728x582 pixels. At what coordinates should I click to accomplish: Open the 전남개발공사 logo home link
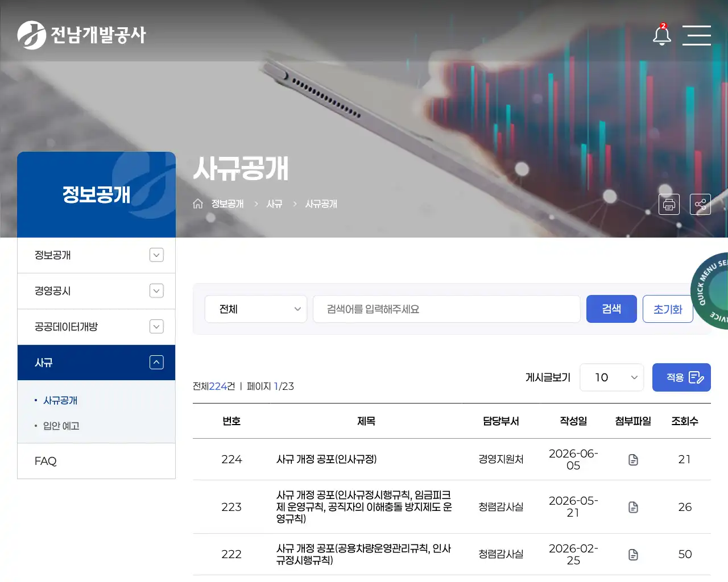tap(81, 35)
